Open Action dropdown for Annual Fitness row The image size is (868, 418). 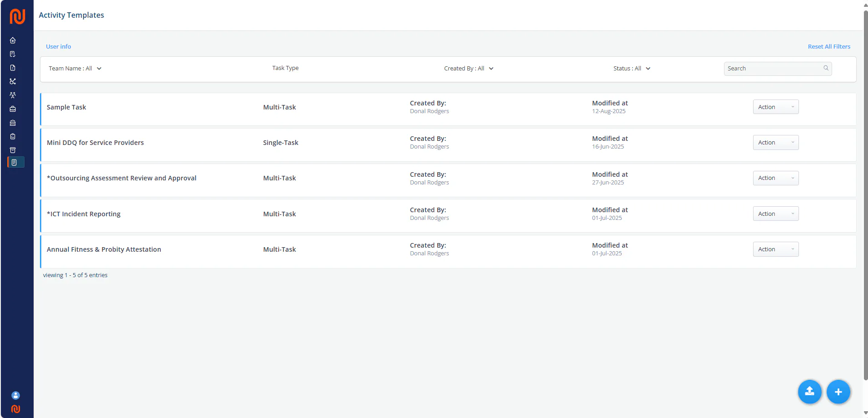point(775,249)
